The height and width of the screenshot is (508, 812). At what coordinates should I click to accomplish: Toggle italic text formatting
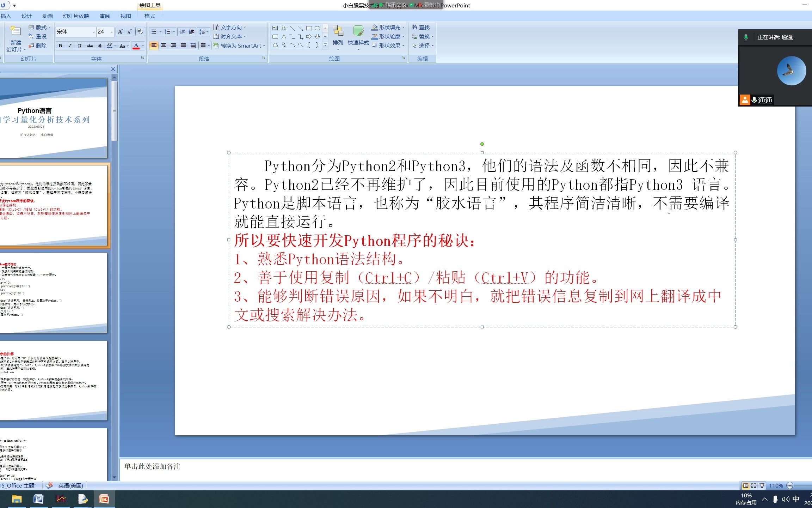[x=70, y=46]
